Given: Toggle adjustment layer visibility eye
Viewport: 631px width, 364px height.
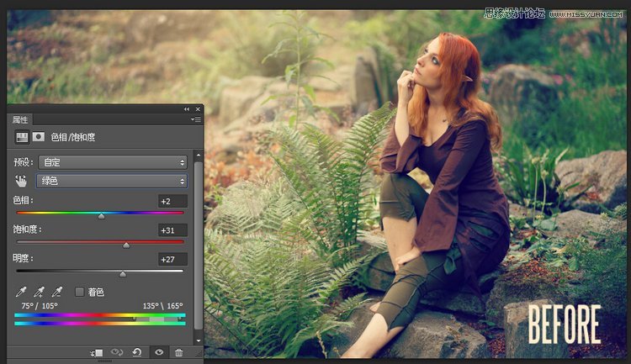Looking at the screenshot, I should 158,353.
